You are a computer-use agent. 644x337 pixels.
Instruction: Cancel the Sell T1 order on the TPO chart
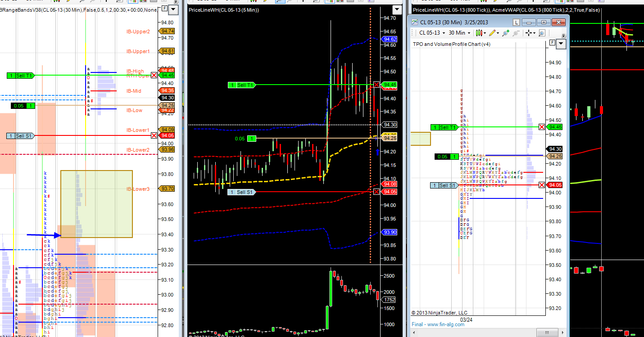(x=542, y=127)
